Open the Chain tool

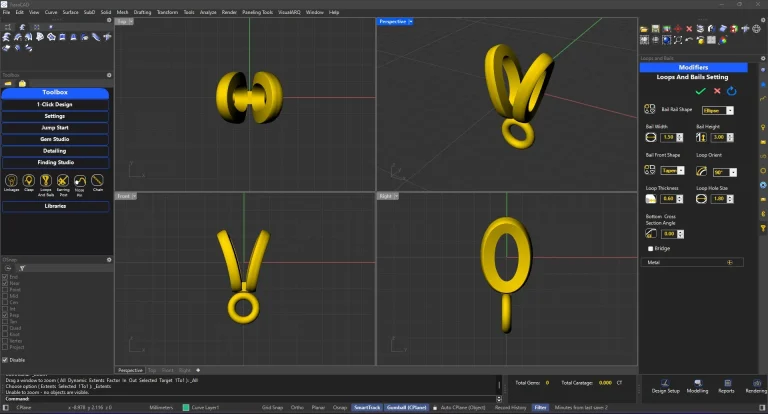pyautogui.click(x=97, y=181)
